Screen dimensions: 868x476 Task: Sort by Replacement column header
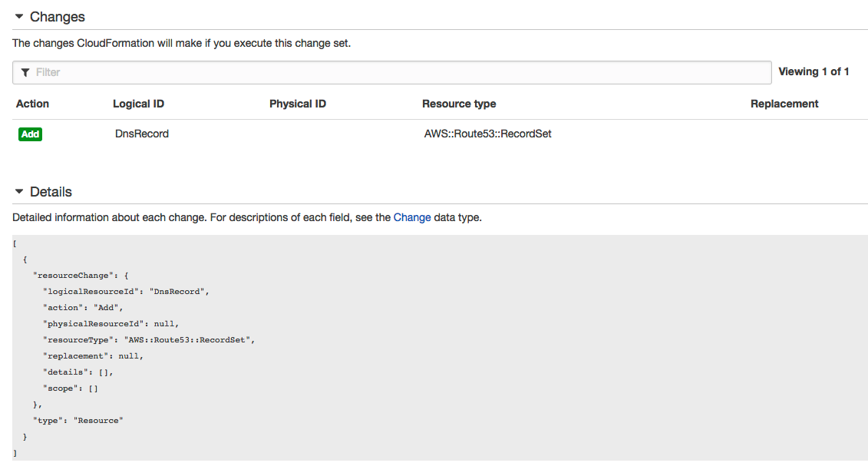784,104
